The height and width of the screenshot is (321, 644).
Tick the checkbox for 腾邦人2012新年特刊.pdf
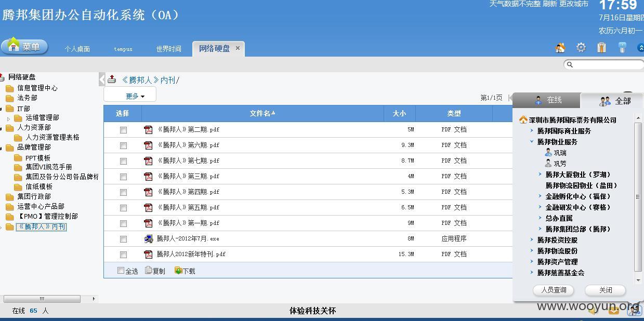click(x=123, y=255)
